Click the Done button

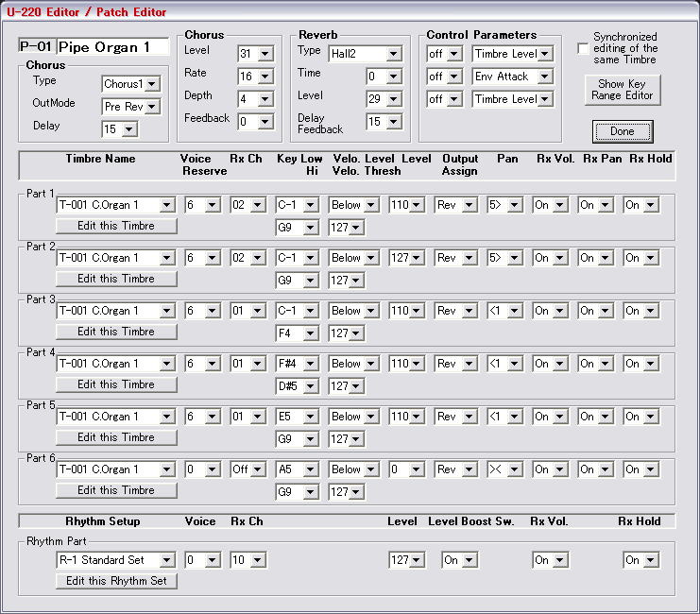point(623,131)
